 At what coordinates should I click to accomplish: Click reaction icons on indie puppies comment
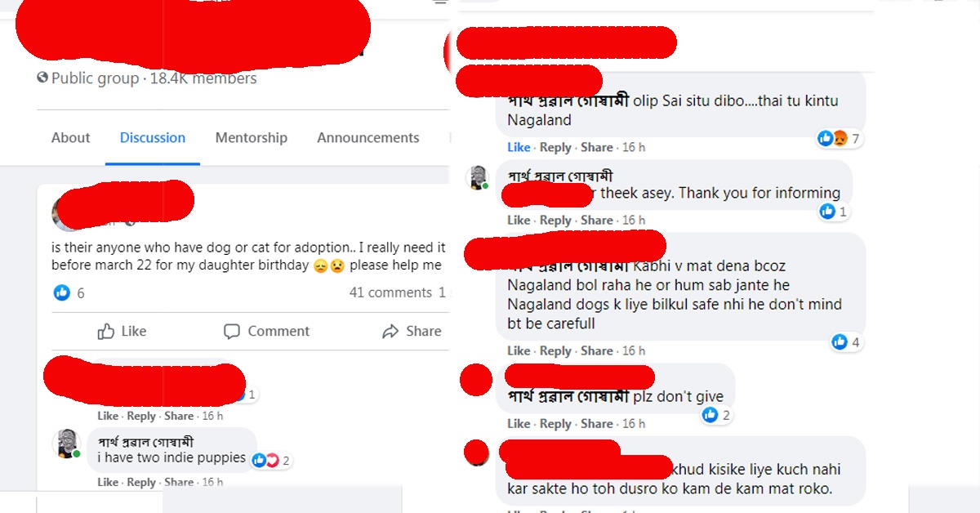coord(265,460)
